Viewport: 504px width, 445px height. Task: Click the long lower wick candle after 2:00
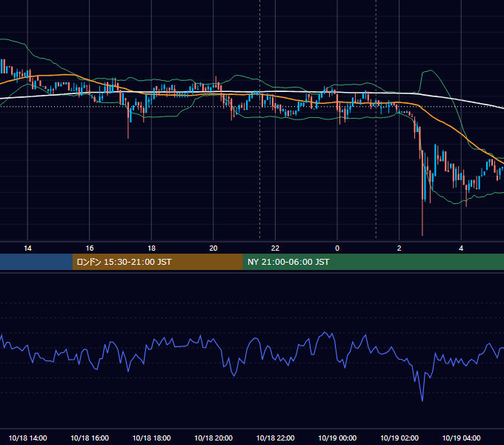tap(422, 193)
